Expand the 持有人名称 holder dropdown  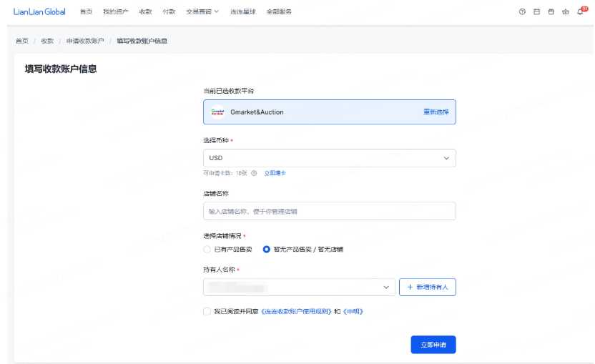click(299, 287)
